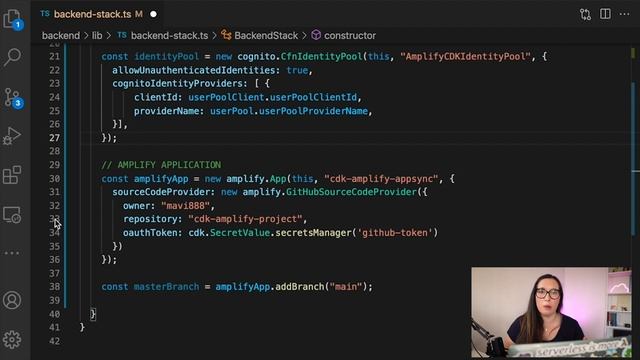Split the editor to the right

pos(605,14)
